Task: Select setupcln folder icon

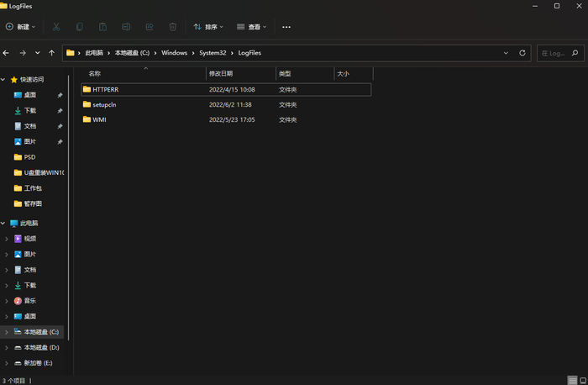Action: pos(87,104)
